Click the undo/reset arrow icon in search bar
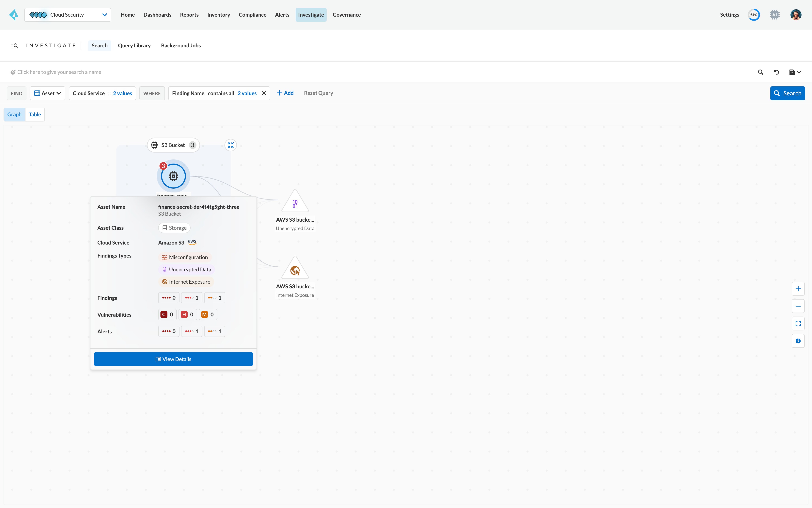This screenshot has height=508, width=812. (x=776, y=72)
